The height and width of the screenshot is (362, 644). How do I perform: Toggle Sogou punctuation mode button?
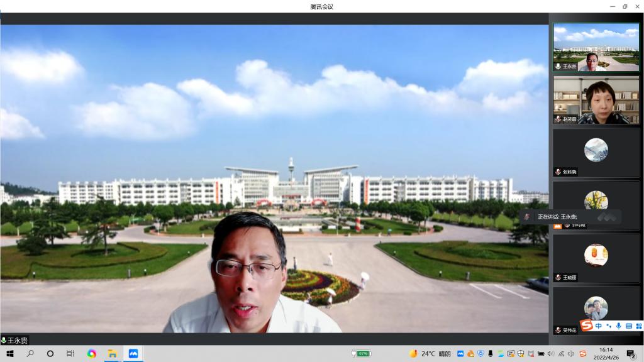pos(609,326)
